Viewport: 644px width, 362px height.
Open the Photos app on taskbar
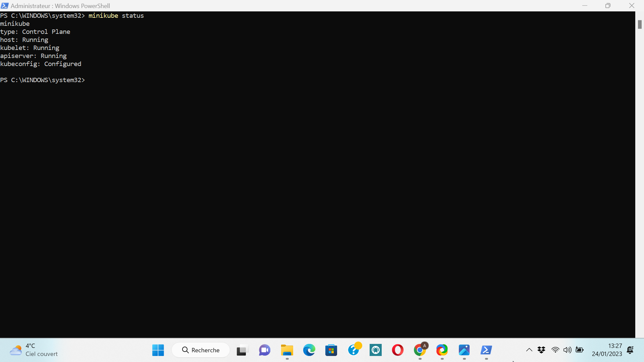(x=464, y=350)
